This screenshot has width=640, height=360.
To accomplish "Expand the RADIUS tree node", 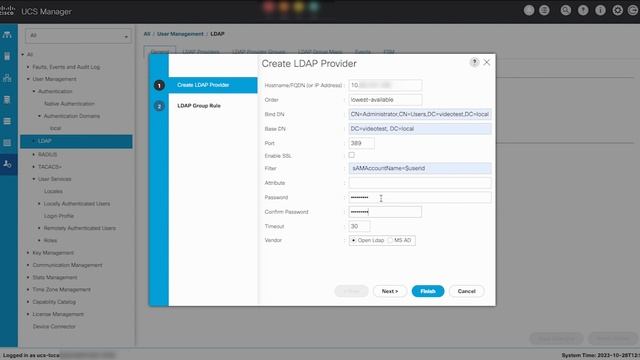I will click(x=34, y=154).
